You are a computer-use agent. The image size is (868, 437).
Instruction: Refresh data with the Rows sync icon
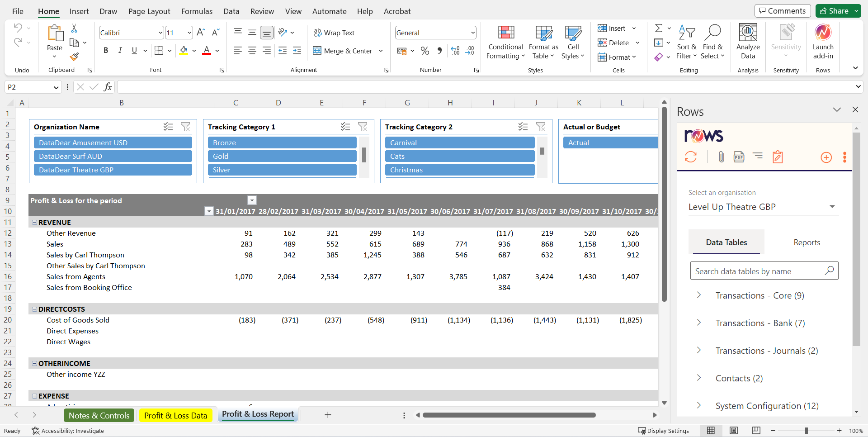coord(691,157)
